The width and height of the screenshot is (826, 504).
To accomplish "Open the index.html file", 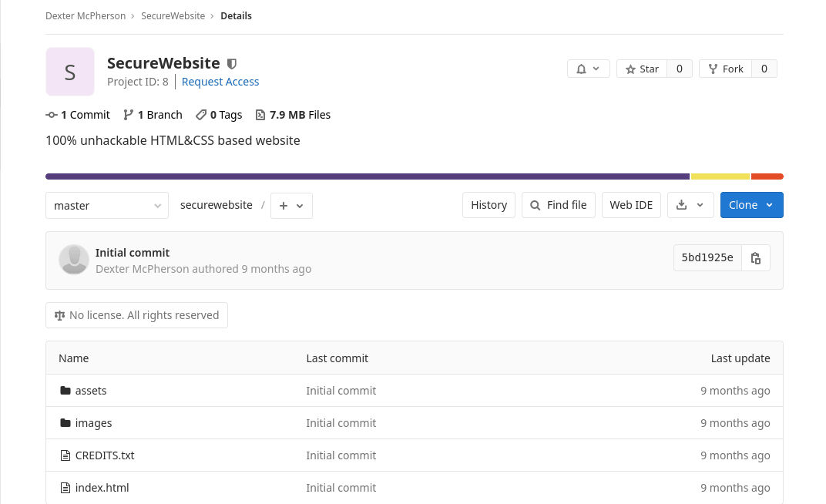I will click(x=102, y=488).
